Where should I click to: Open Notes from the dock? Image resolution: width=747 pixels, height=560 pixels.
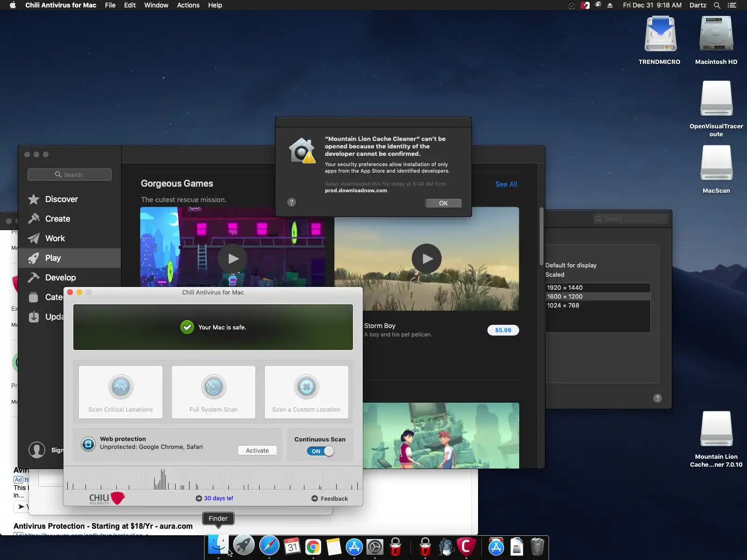point(334,546)
